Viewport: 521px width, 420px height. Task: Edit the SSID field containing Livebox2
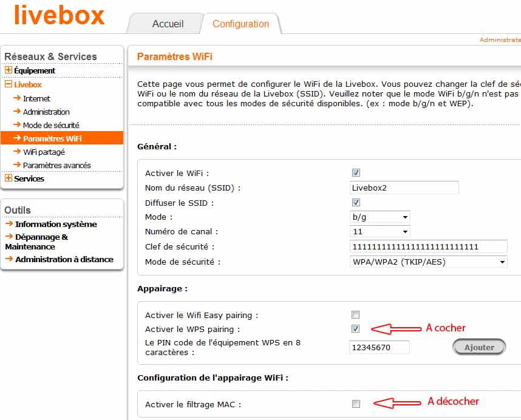pos(404,188)
